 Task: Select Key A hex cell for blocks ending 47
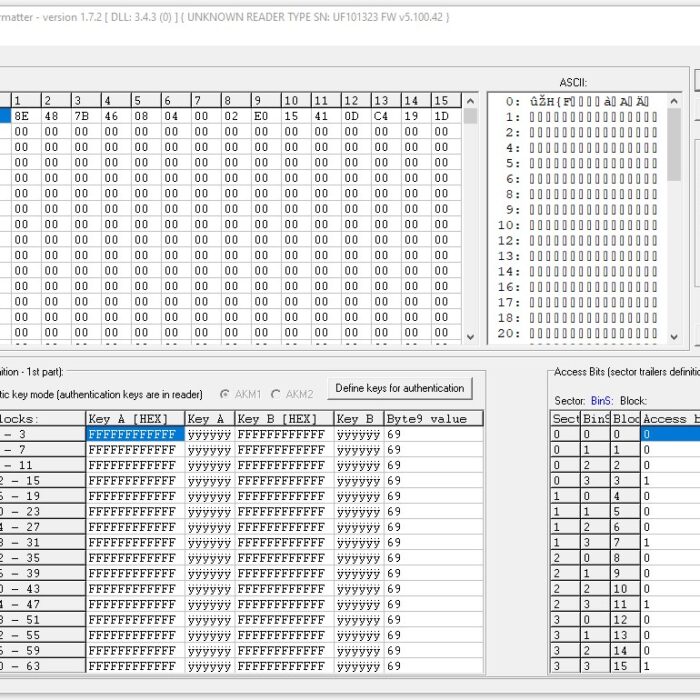pos(135,604)
